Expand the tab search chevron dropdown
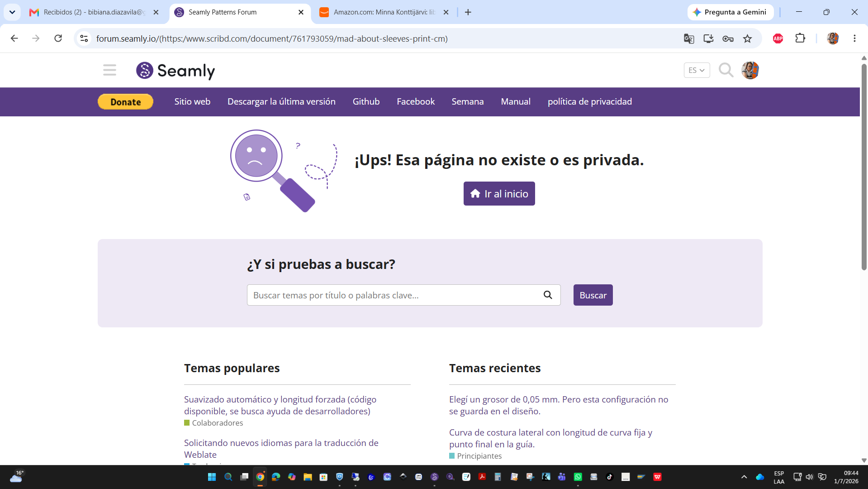Viewport: 868px width, 489px height. [x=12, y=12]
